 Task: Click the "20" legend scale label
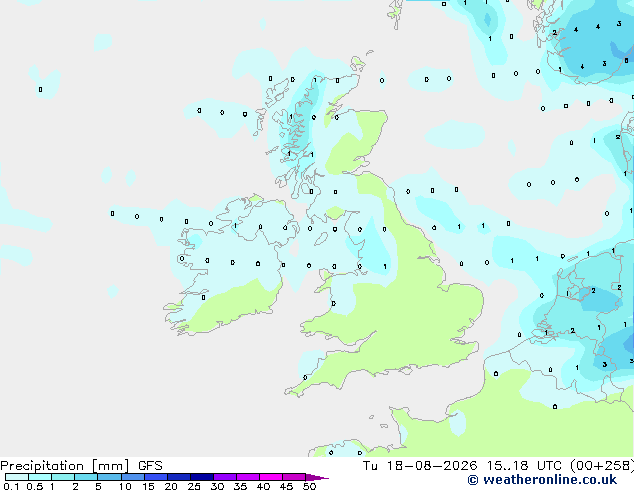(171, 486)
